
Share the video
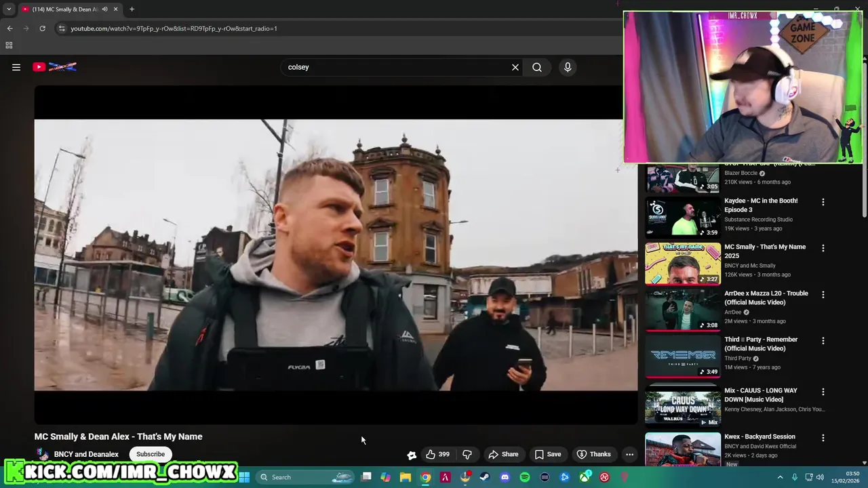click(x=504, y=454)
